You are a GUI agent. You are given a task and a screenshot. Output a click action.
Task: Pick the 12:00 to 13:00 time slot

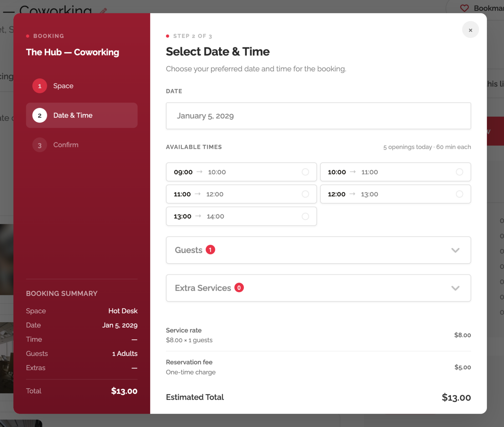pyautogui.click(x=395, y=194)
